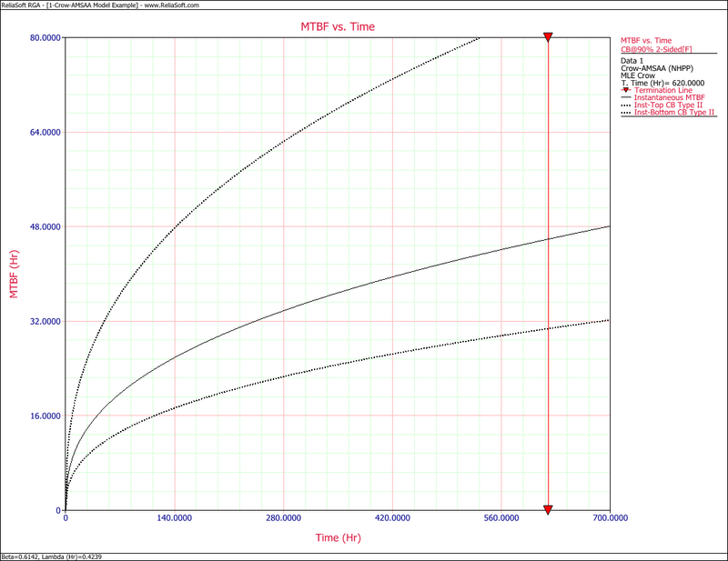Click the 'CB@90% 2-Sided[F]' legend text
This screenshot has height=561, width=728.
[x=656, y=49]
